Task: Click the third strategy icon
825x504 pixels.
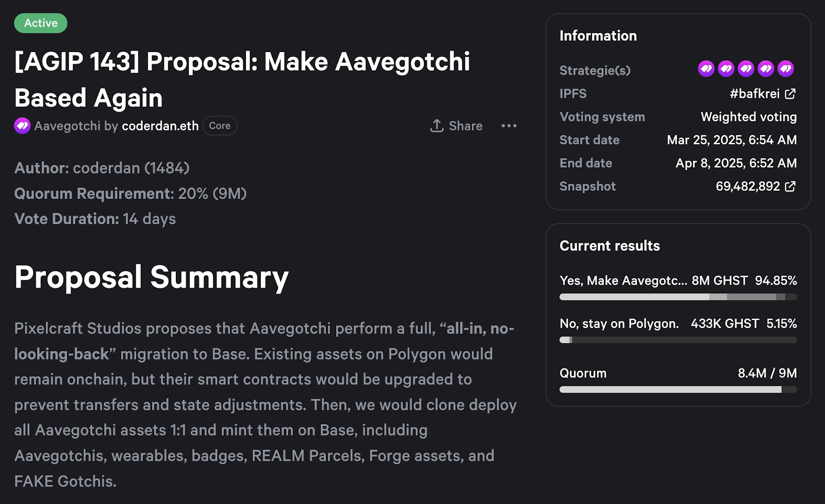Action: coord(746,69)
